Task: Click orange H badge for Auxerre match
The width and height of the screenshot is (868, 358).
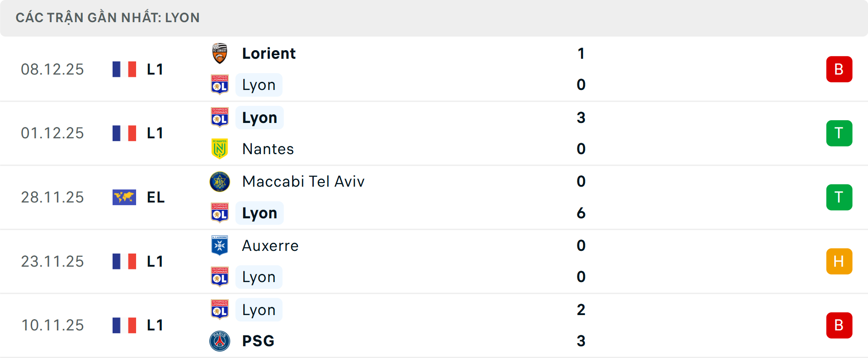Action: coord(839,261)
